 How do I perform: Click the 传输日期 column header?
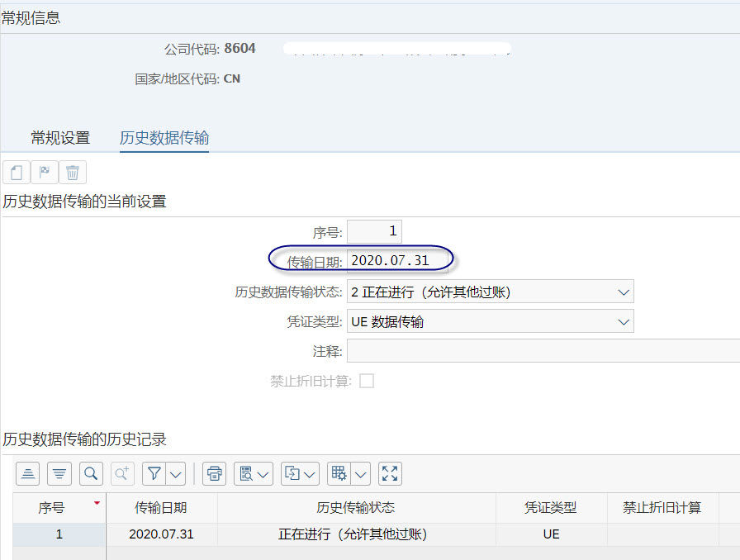pyautogui.click(x=161, y=508)
